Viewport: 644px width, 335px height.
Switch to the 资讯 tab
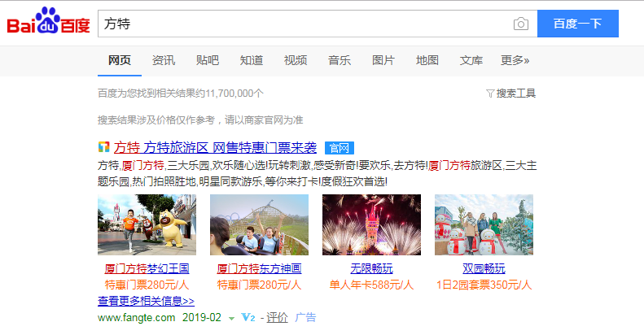point(164,60)
